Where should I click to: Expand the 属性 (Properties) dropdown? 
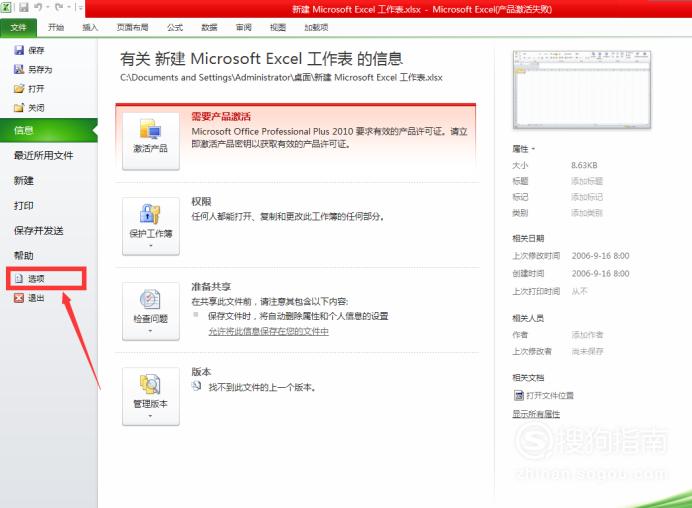(x=523, y=149)
